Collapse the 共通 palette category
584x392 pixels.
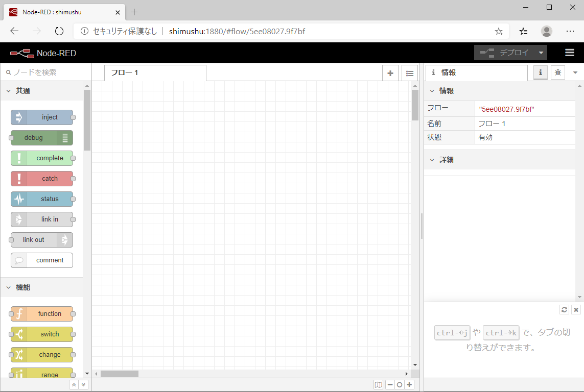click(x=42, y=91)
